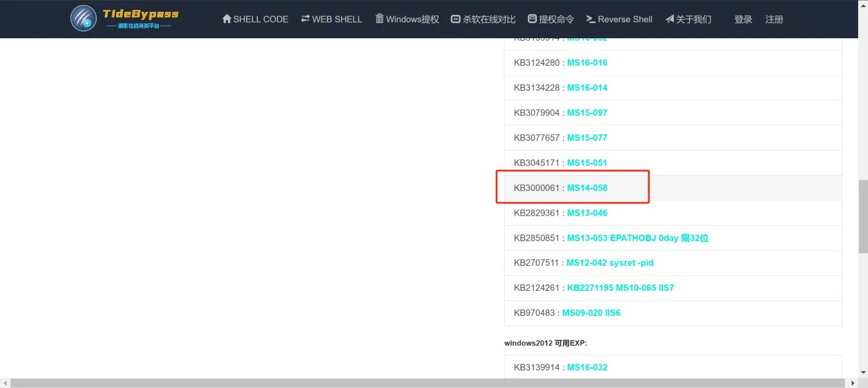Image resolution: width=868 pixels, height=388 pixels.
Task: Open the MS13-046 exploit link
Action: [x=587, y=213]
